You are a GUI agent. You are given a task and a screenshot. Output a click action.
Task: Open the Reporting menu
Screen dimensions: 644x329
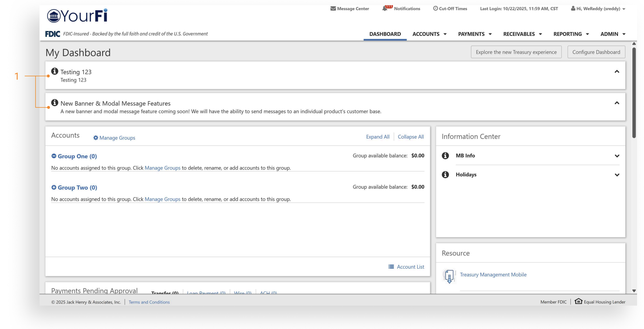571,34
